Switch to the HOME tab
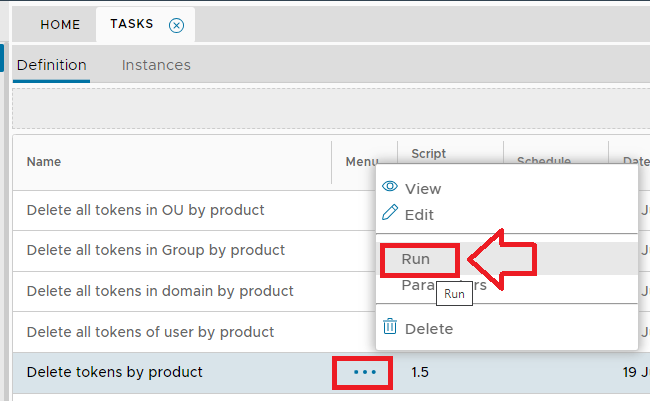Image resolution: width=650 pixels, height=401 pixels. pyautogui.click(x=61, y=25)
